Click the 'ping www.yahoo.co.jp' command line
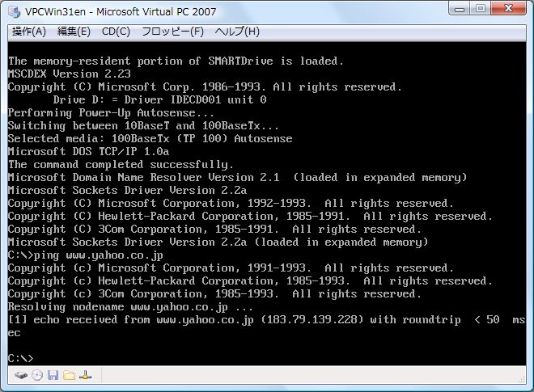Viewport: 534px width, 392px height. tap(86, 255)
